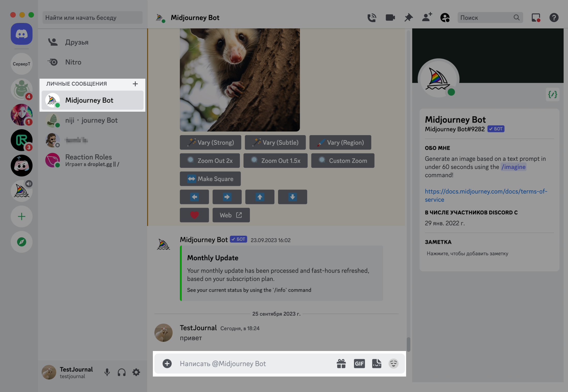Click Zoom Out 2x

tap(210, 161)
